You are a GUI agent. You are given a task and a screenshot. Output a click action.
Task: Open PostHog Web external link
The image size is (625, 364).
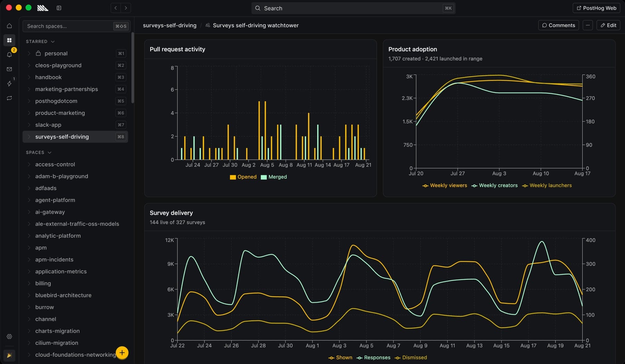[596, 8]
